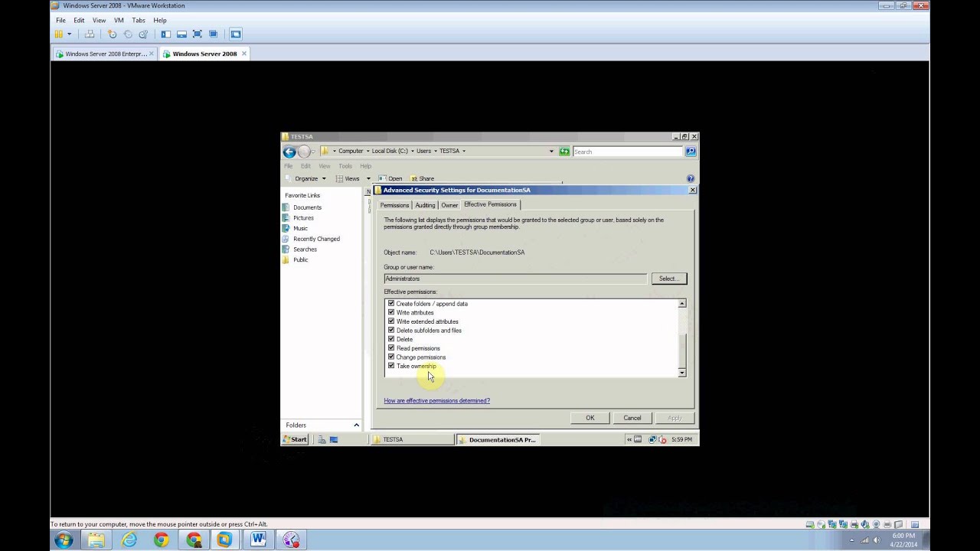Toggle the VMware library sidebar icon
The image size is (980, 551).
(x=165, y=34)
